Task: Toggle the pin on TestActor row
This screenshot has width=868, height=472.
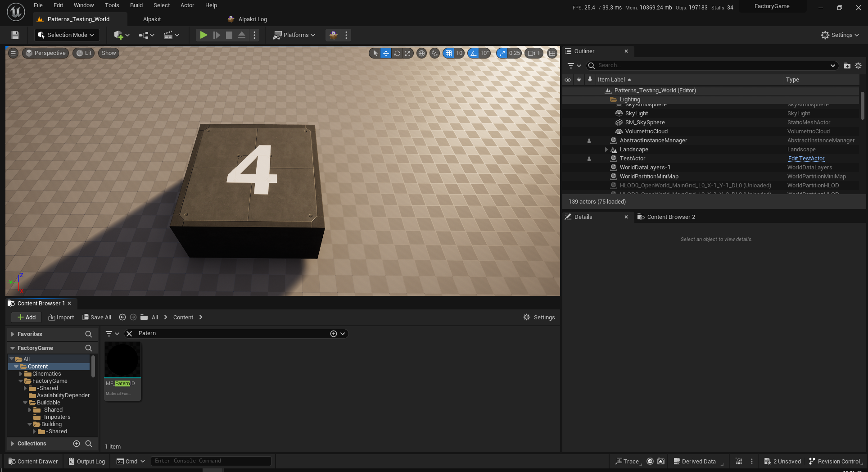Action: click(x=589, y=159)
